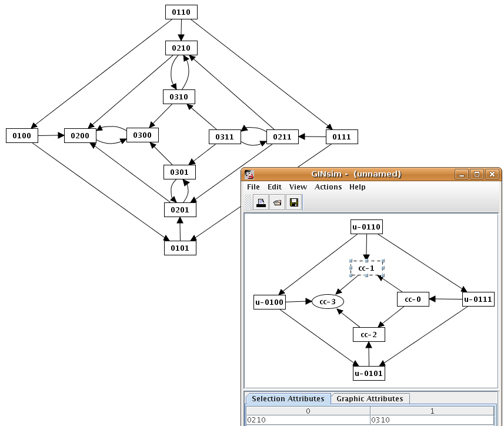The height and width of the screenshot is (426, 504).
Task: Click the Save floppy disk icon
Action: click(x=294, y=202)
